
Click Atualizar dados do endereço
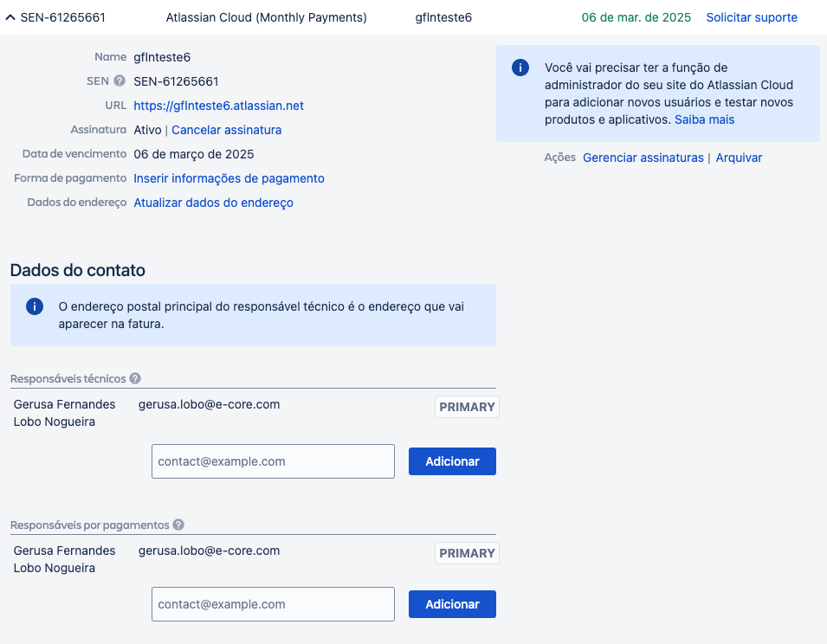213,203
